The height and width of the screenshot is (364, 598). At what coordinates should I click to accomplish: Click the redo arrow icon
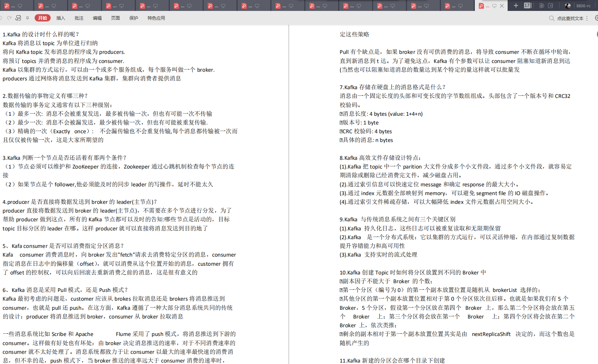[9, 18]
